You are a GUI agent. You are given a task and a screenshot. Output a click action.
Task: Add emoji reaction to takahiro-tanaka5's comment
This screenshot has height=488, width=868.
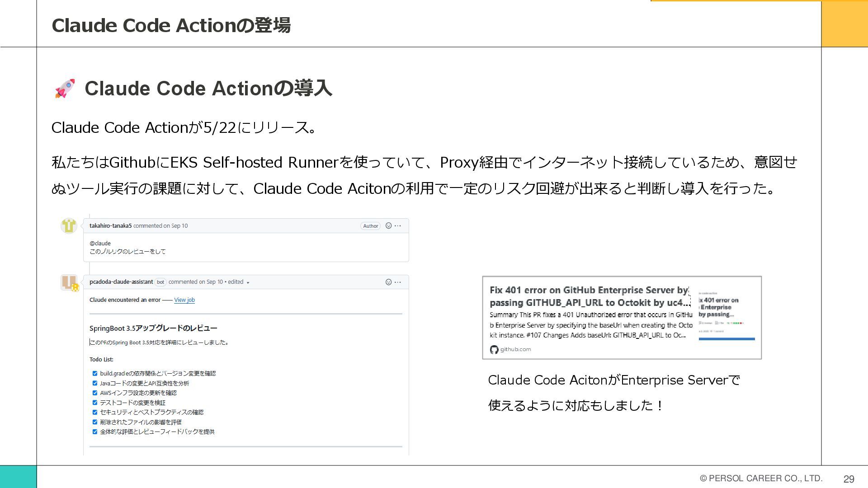[x=388, y=225]
